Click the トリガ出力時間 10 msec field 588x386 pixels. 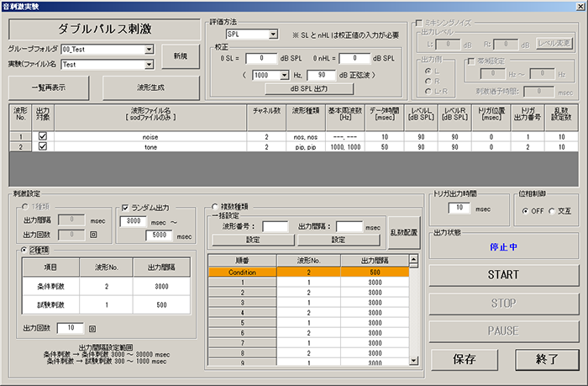tap(459, 208)
